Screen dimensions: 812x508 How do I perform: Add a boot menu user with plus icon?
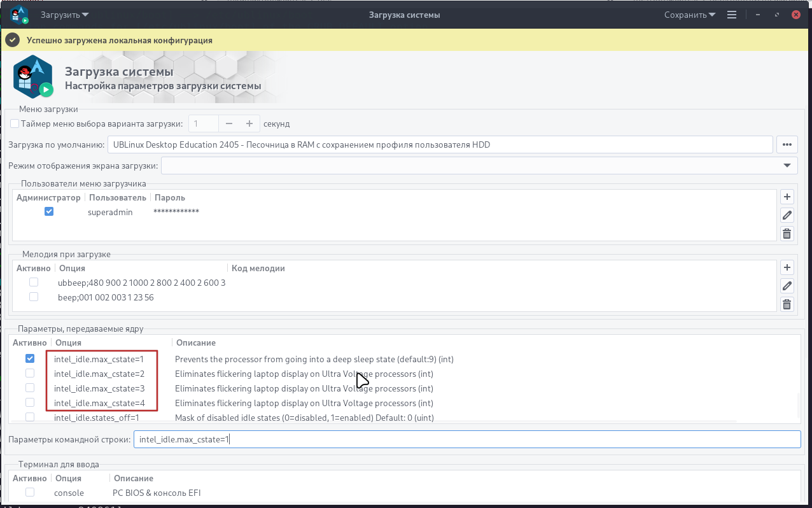click(787, 197)
